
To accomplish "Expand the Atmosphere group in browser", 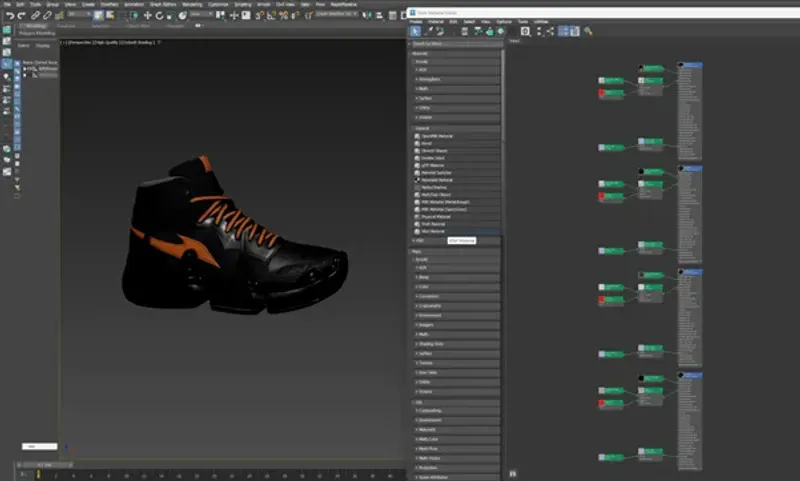I will [456, 79].
